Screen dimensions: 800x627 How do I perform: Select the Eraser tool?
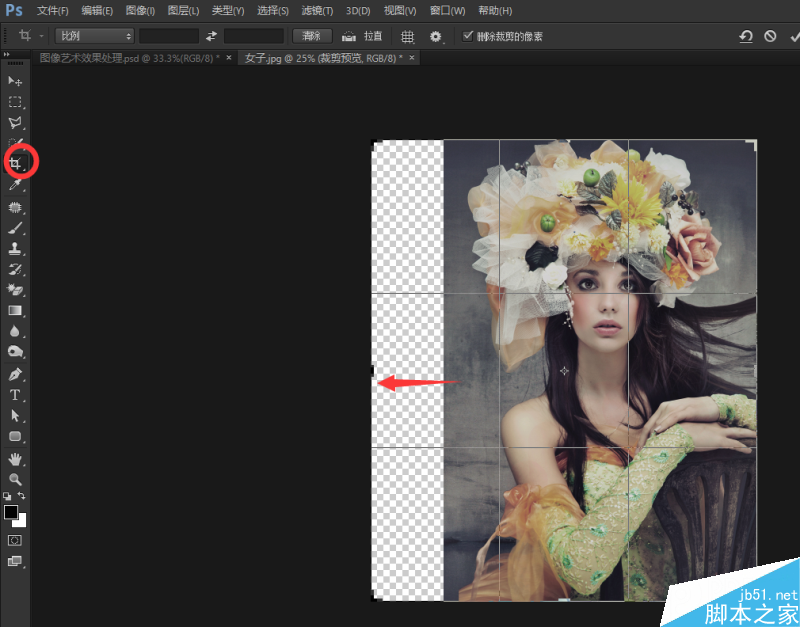[x=15, y=290]
